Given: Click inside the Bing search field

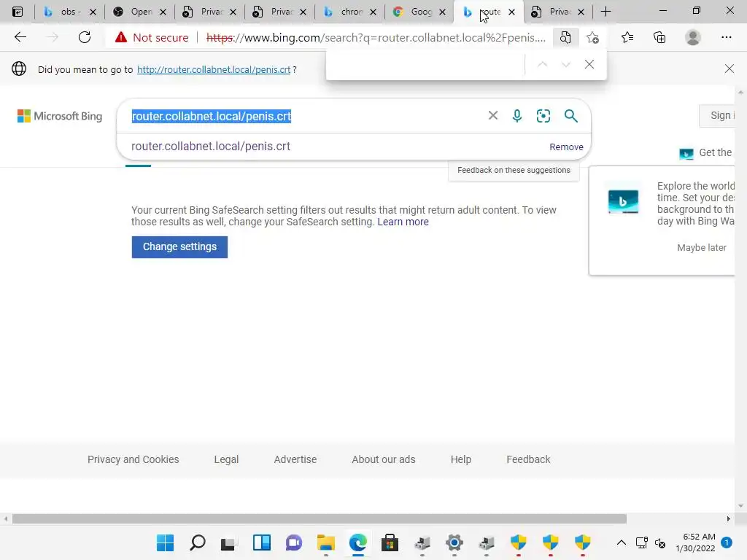Looking at the screenshot, I should click(305, 116).
